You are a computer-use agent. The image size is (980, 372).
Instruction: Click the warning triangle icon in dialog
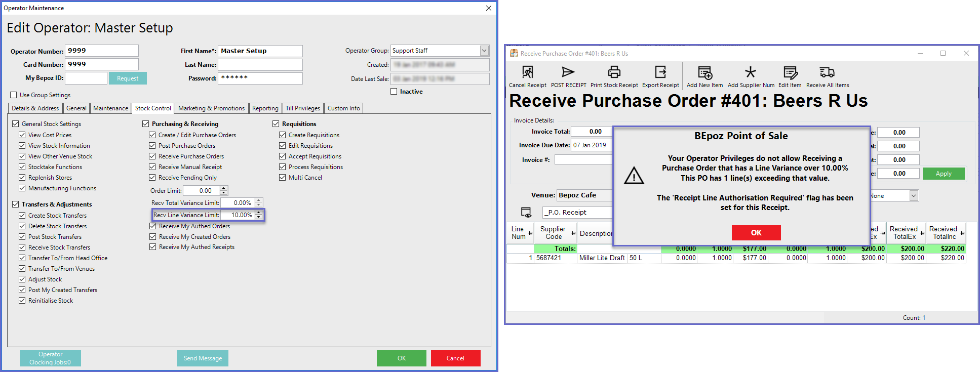[x=634, y=176]
